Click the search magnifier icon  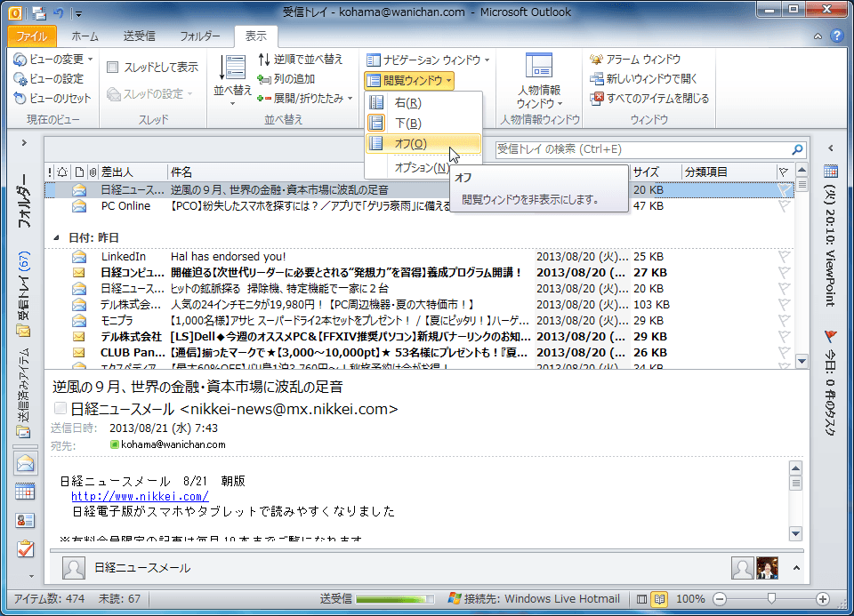(x=797, y=149)
